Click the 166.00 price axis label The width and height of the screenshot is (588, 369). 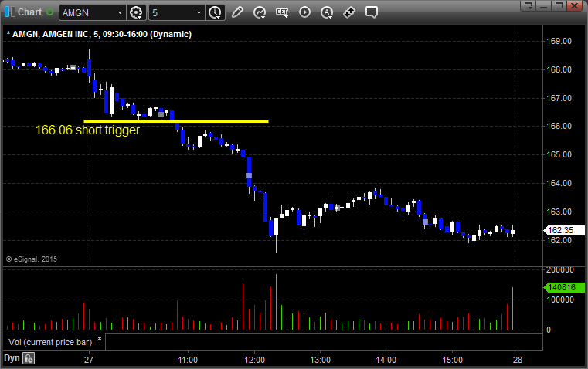559,127
